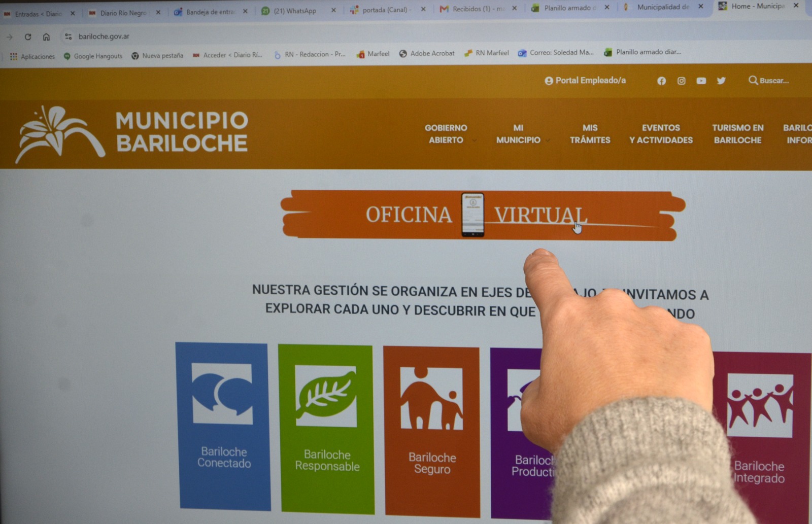Click the Municipio Bariloche flower logo
The height and width of the screenshot is (524, 812).
pyautogui.click(x=59, y=134)
